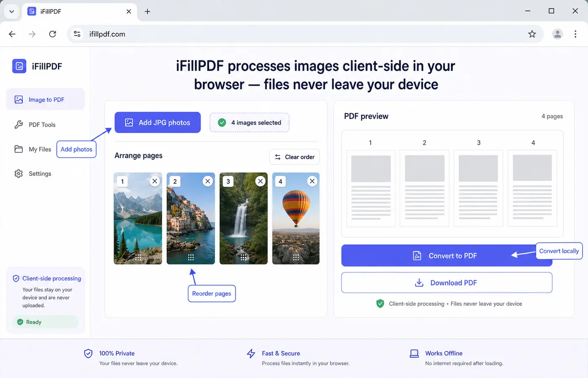Click the Fast & Secure lightning icon
This screenshot has width=588, height=378.
[x=251, y=354]
